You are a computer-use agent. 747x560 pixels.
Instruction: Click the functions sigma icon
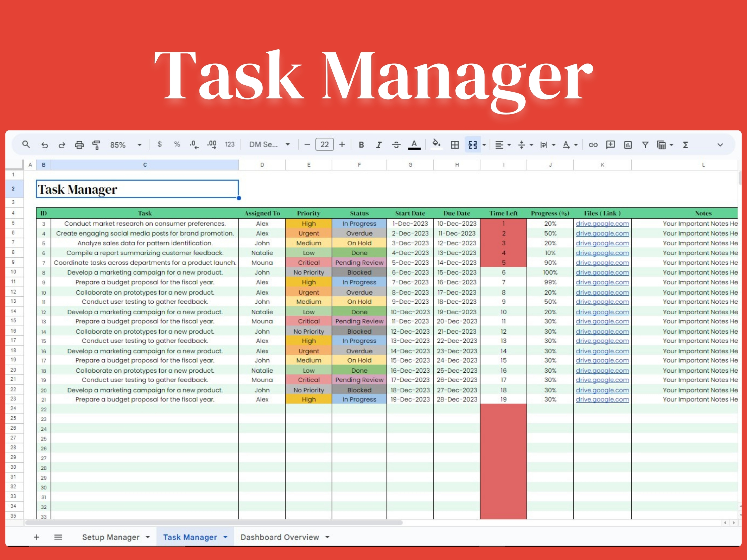(685, 145)
